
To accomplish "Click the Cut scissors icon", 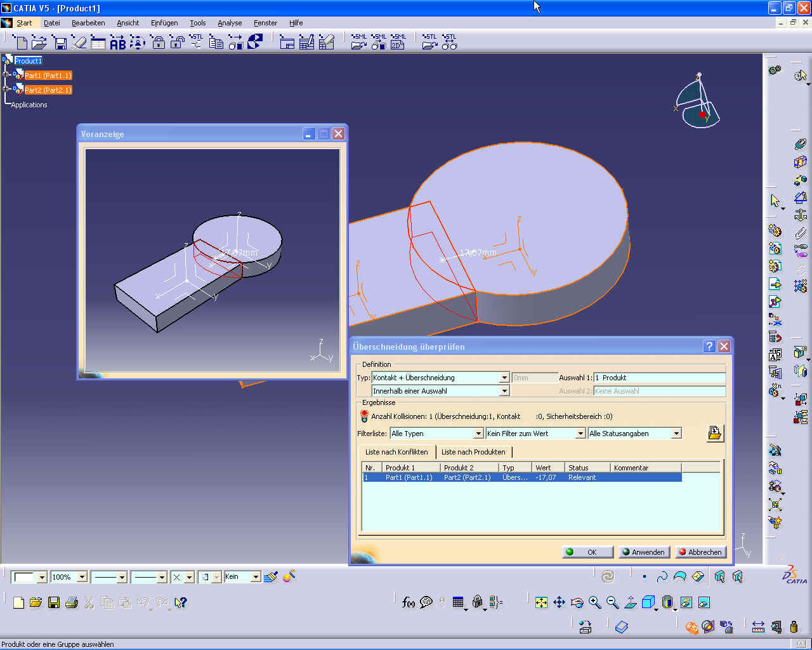I will (x=89, y=602).
